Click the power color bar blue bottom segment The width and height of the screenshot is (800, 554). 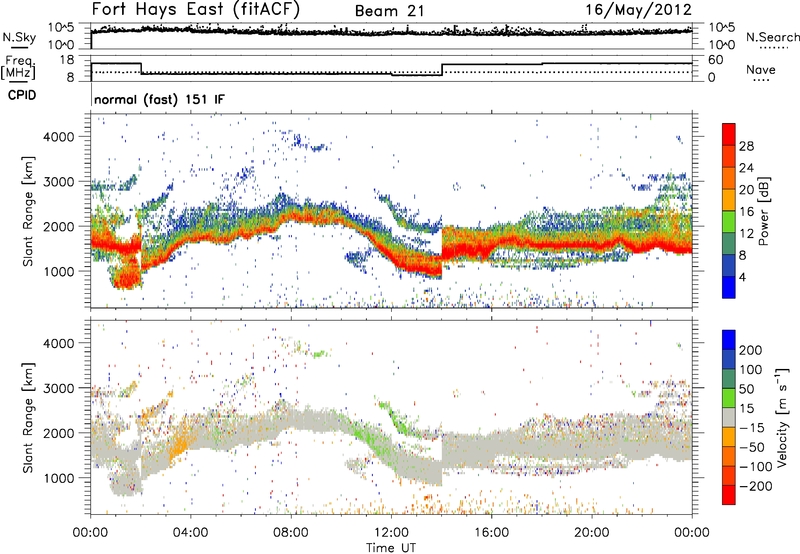tap(729, 287)
